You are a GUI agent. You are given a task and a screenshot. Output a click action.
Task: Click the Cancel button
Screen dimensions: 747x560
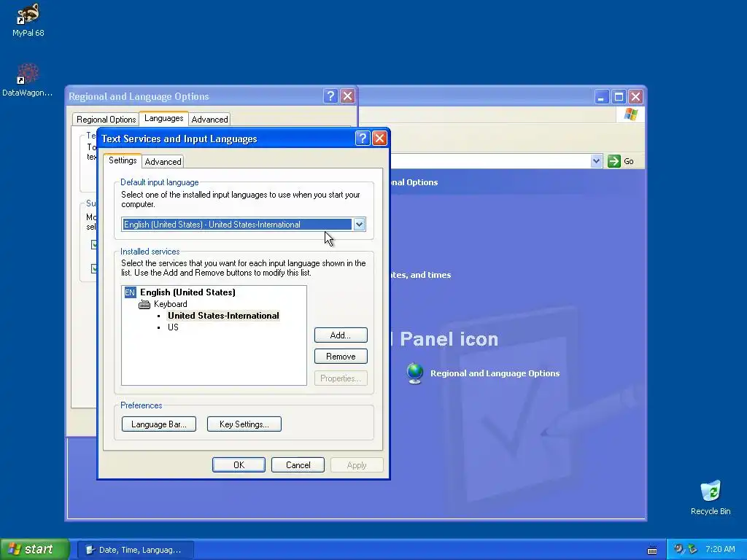[298, 465]
